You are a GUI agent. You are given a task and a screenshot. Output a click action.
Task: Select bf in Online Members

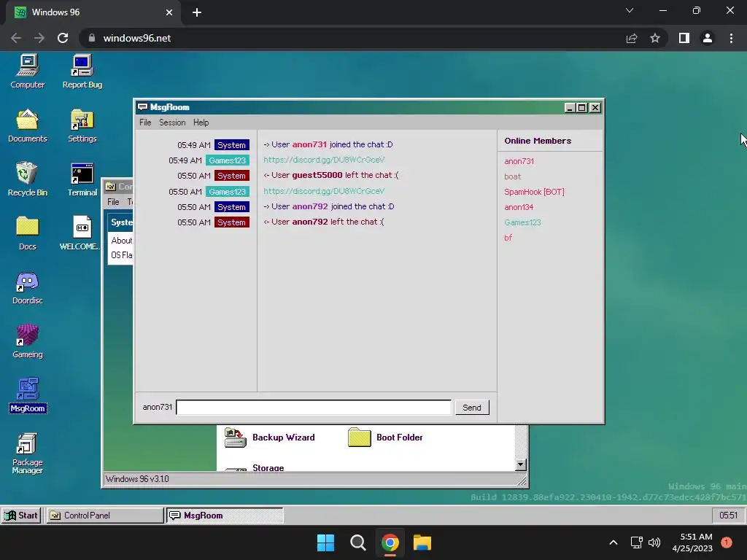(x=508, y=238)
